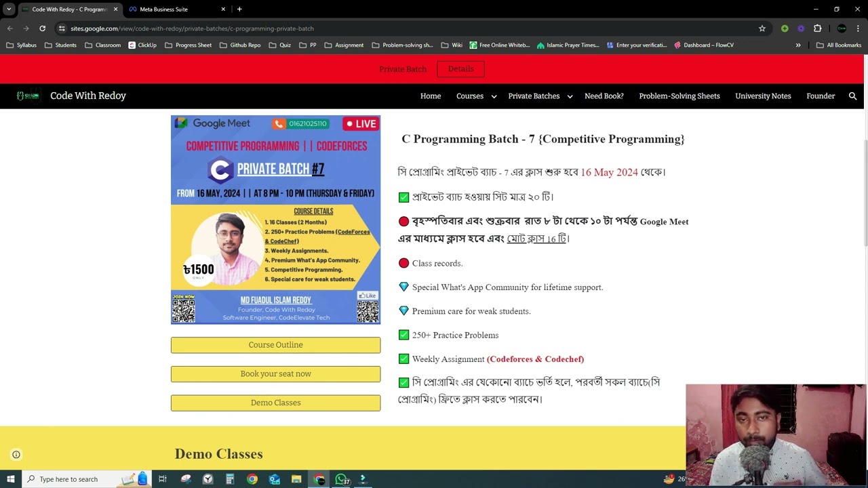This screenshot has width=868, height=488.
Task: Click the Private Batch text in red banner
Action: pyautogui.click(x=403, y=69)
